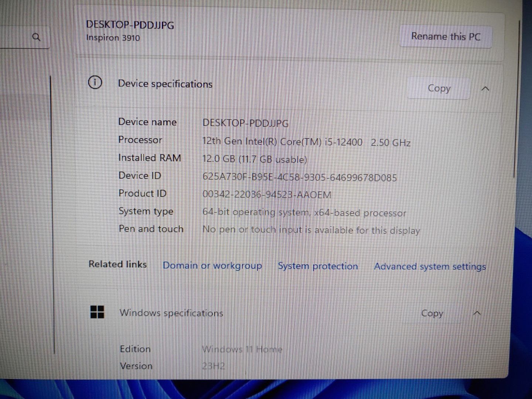Rename this PC button
Image resolution: width=532 pixels, height=399 pixels.
tap(446, 36)
